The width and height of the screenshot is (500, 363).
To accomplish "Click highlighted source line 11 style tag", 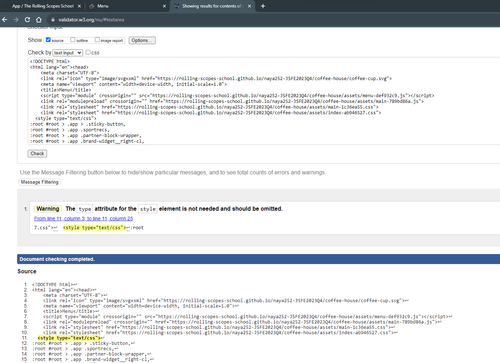I will pyautogui.click(x=69, y=338).
